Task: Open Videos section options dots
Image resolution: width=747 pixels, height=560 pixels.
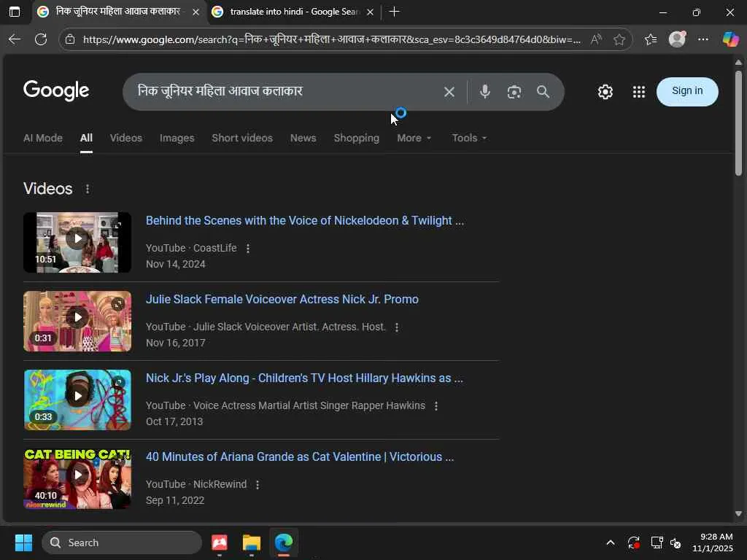Action: (x=88, y=189)
